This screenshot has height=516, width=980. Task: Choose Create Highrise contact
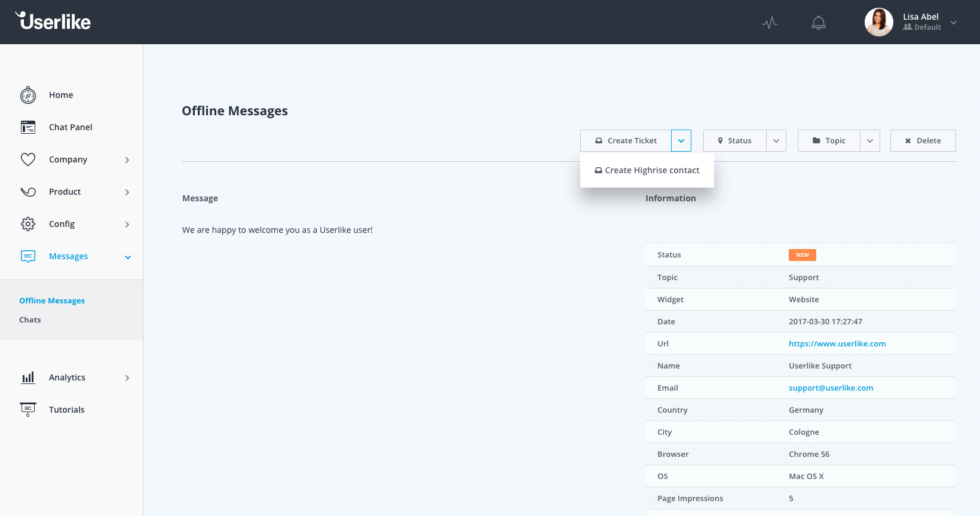coord(647,170)
